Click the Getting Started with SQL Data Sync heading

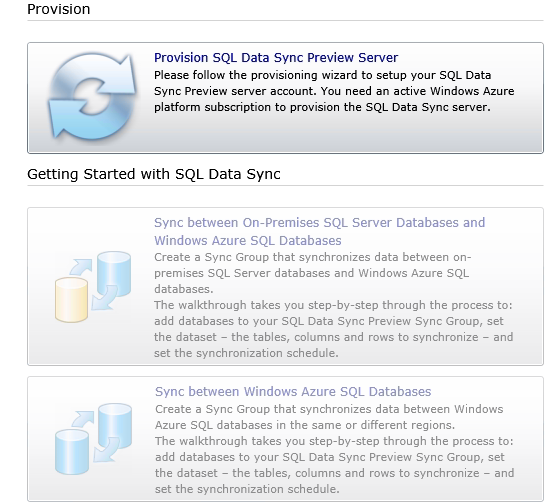pyautogui.click(x=153, y=174)
